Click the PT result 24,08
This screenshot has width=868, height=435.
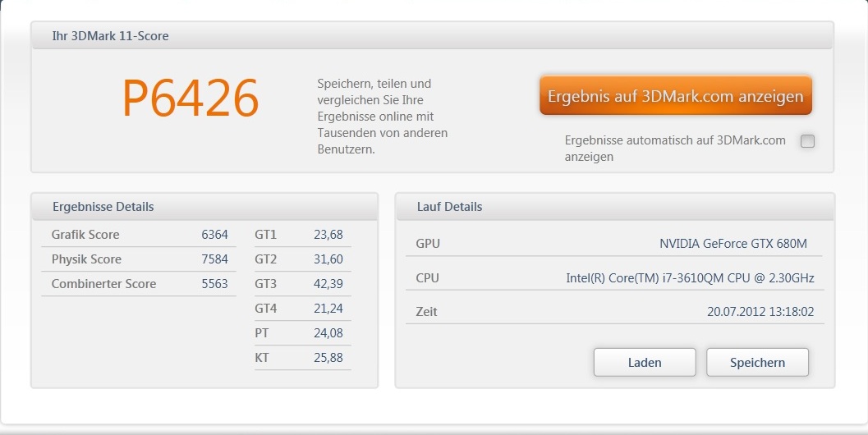[x=328, y=333]
